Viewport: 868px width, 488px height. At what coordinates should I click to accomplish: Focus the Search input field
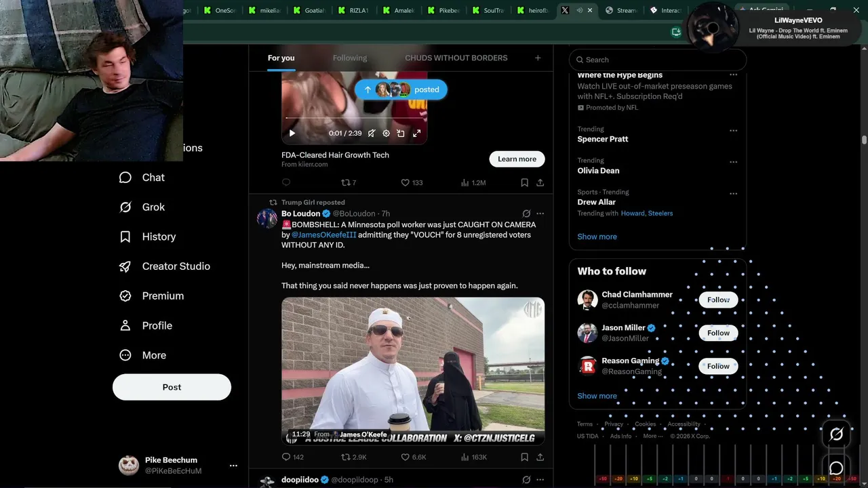point(658,60)
